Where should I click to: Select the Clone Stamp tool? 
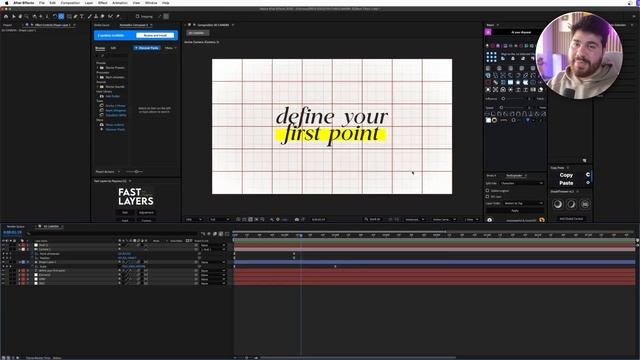coord(96,16)
